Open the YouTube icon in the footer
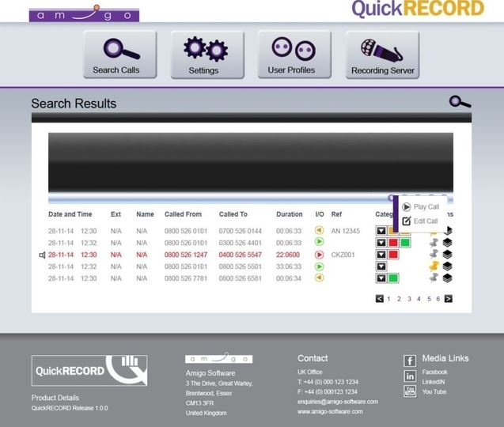Screen dimensions: 504x427 [410, 391]
